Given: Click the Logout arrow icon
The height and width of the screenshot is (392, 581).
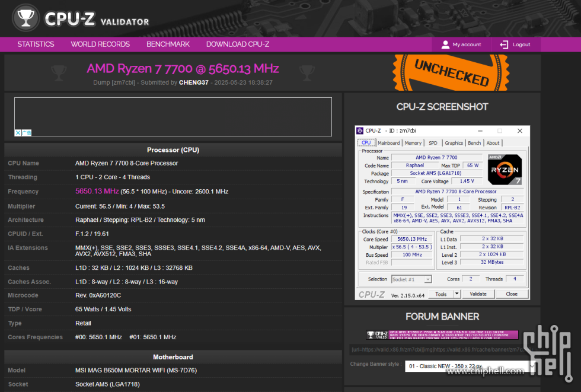Looking at the screenshot, I should [x=504, y=44].
